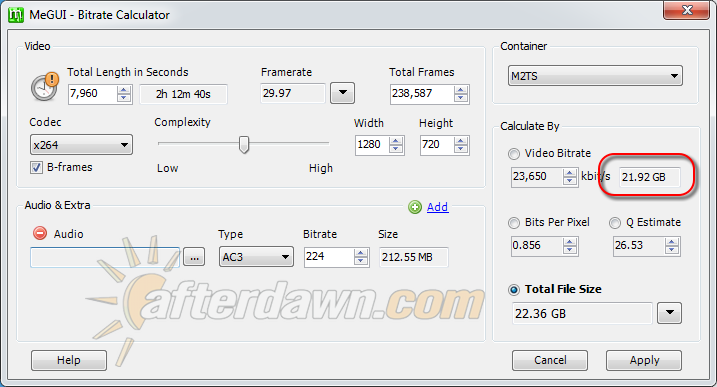Click the Video Bitrate spinner arrows
717x387 pixels.
(570, 177)
